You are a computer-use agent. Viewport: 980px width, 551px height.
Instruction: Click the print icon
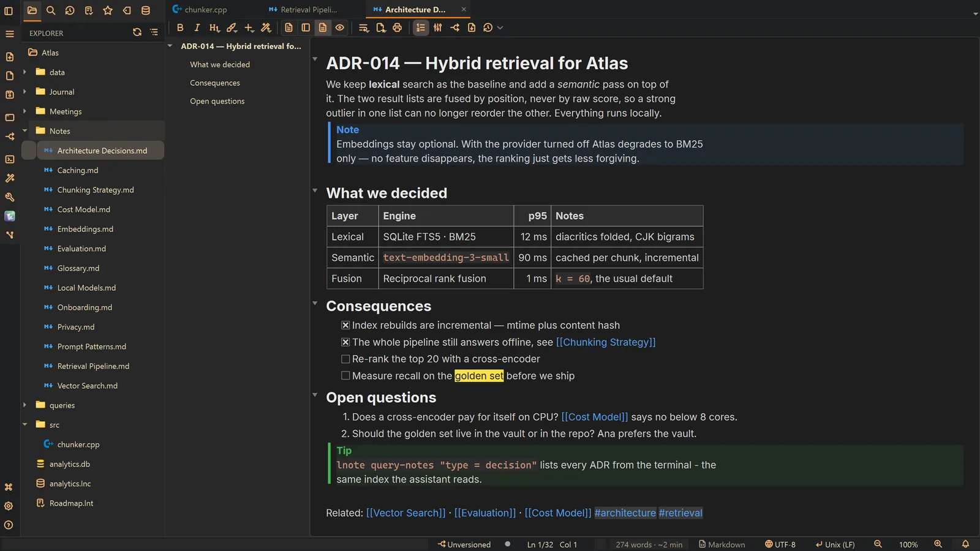[x=398, y=28]
